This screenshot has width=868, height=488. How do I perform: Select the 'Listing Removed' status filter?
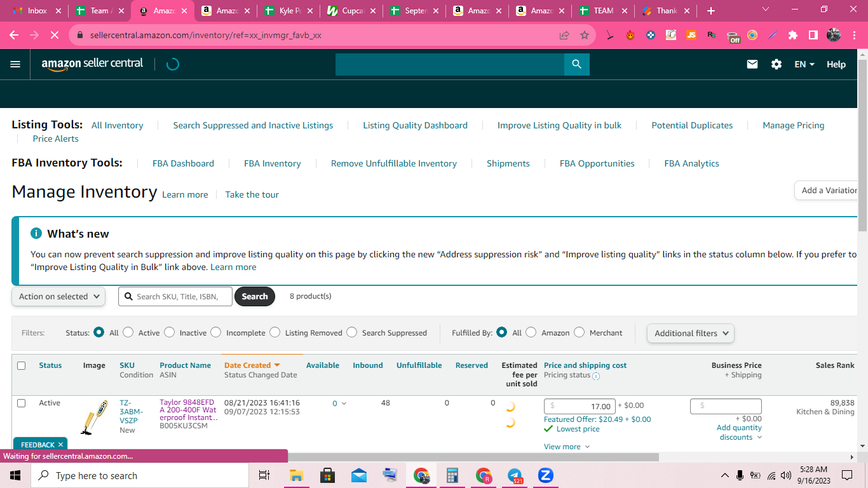tap(275, 332)
